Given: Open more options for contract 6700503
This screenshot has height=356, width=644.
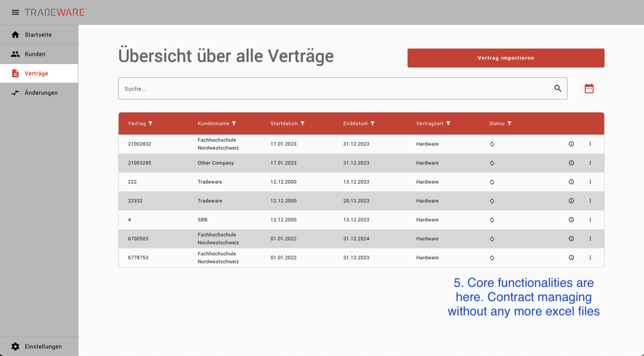Looking at the screenshot, I should (590, 239).
